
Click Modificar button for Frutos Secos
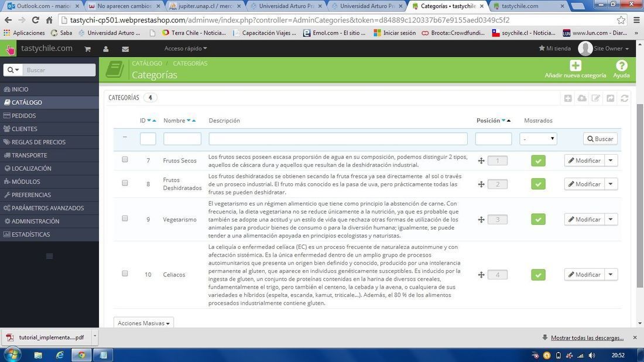click(x=584, y=160)
